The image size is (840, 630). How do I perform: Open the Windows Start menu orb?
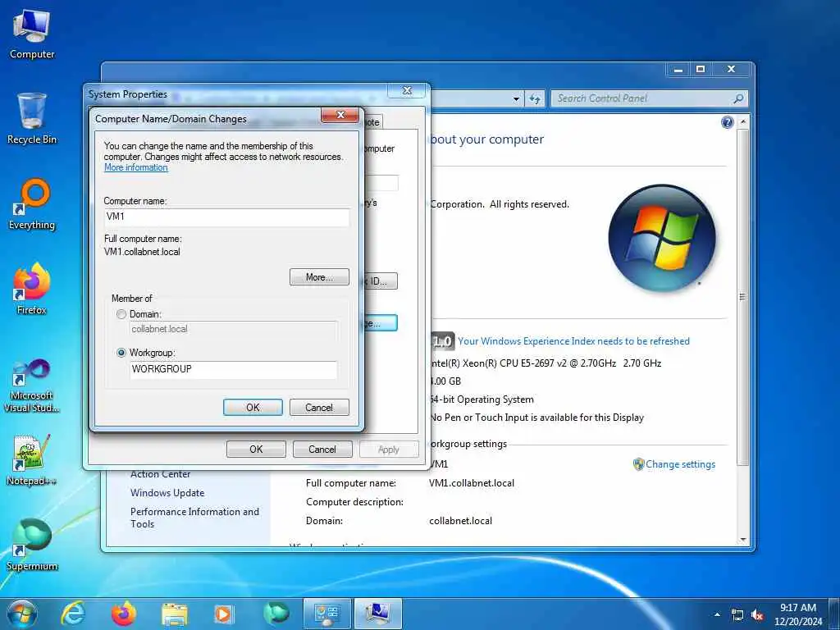21,614
